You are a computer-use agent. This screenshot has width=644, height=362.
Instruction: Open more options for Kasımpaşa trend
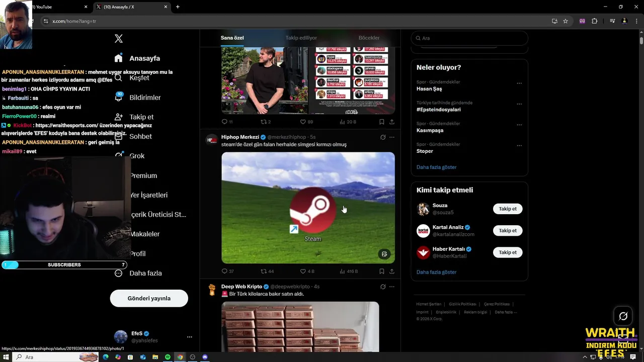[x=519, y=125]
